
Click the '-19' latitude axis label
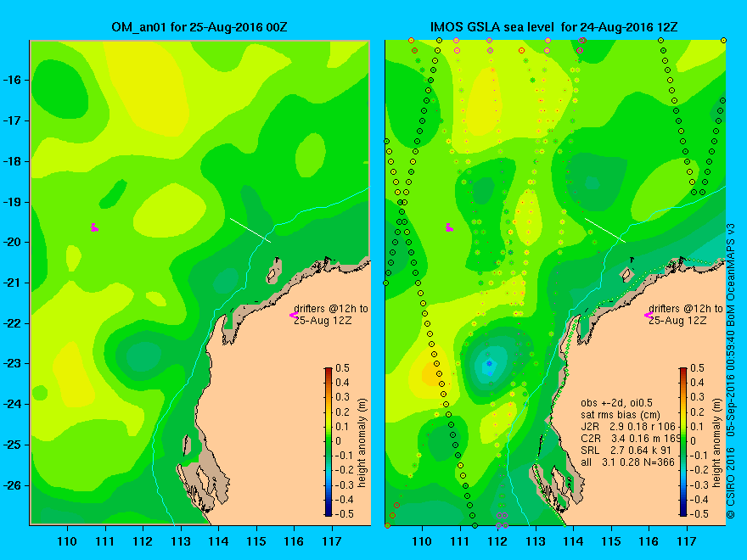click(x=12, y=202)
